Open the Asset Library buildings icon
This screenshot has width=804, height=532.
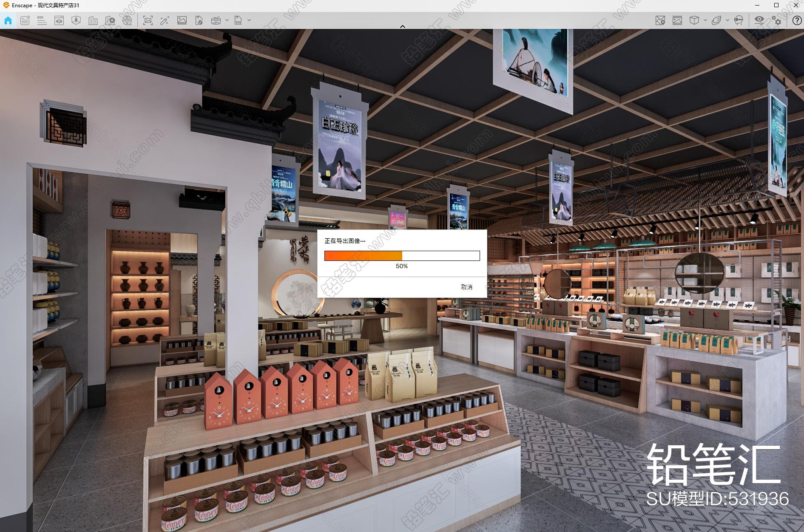click(x=93, y=20)
